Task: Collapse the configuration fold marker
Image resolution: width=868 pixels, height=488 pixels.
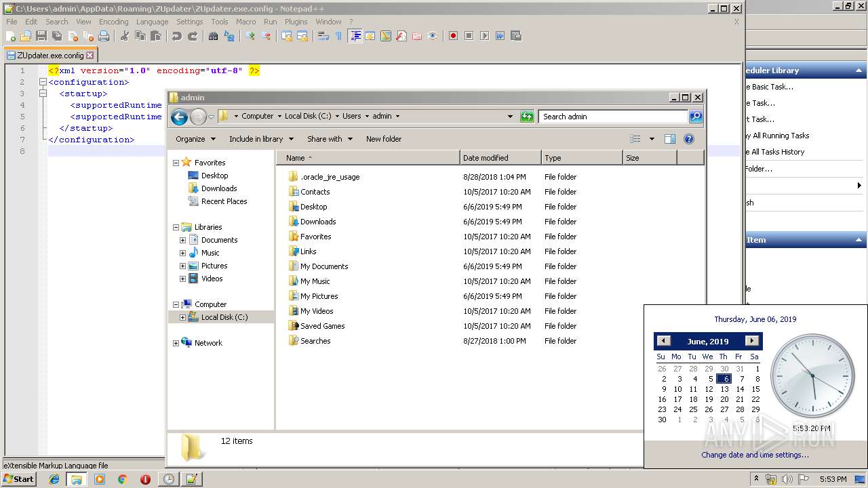Action: [x=43, y=82]
